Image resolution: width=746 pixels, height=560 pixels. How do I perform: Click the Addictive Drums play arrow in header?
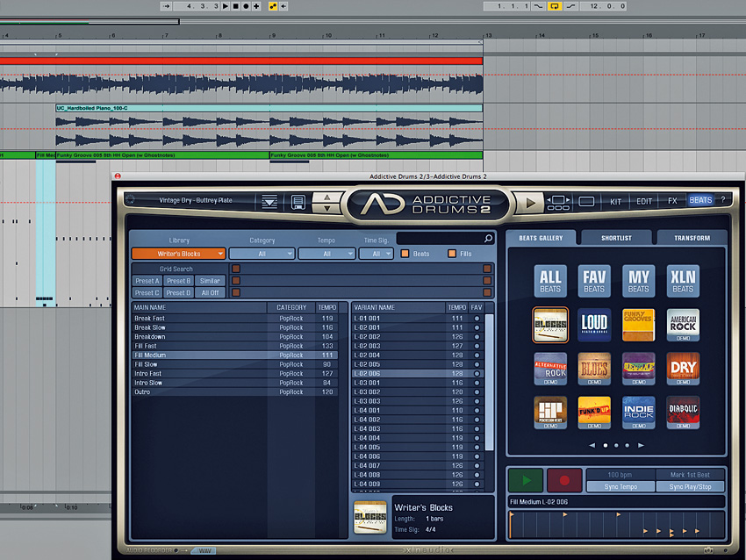coord(529,203)
